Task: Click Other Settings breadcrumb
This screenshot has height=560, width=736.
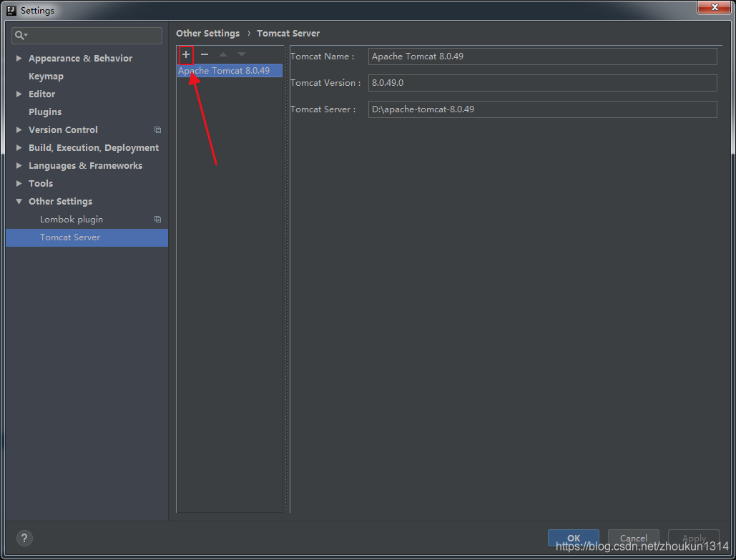Action: coord(207,34)
